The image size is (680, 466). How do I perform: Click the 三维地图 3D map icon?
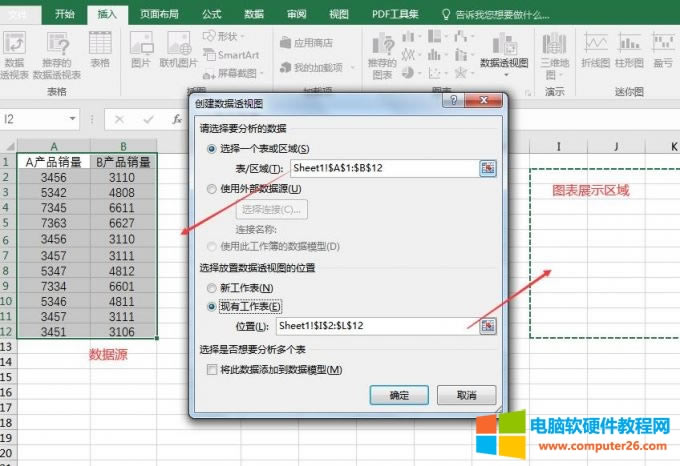point(554,49)
